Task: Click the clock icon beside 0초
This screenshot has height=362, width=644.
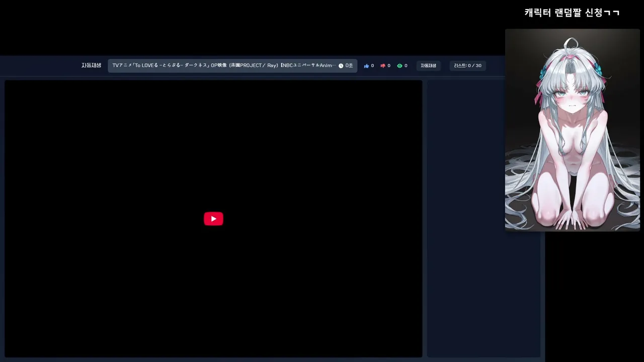Action: [x=341, y=66]
